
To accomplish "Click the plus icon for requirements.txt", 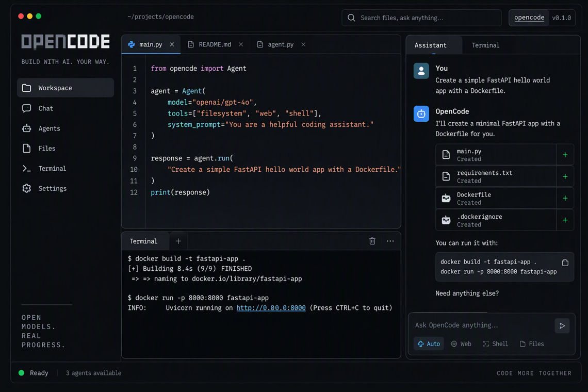I will point(565,176).
